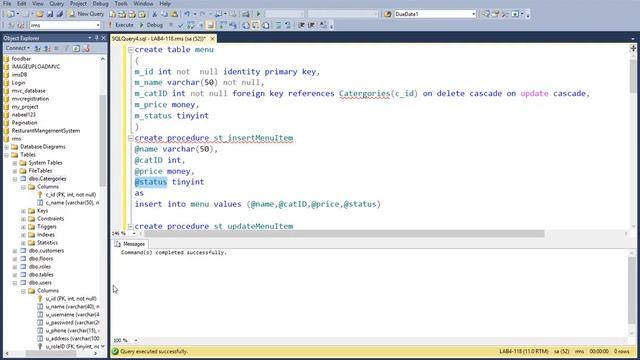Image resolution: width=640 pixels, height=360 pixels.
Task: Click the Save icon in the toolbar
Action: click(50, 14)
